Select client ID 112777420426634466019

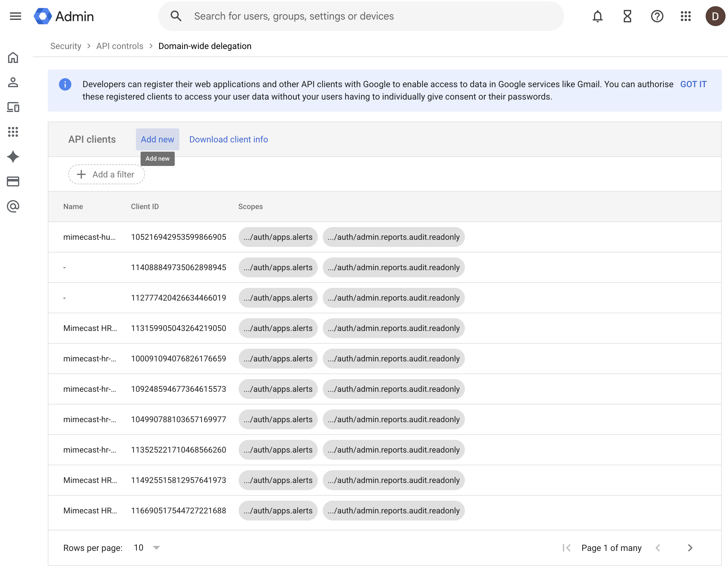tap(178, 298)
